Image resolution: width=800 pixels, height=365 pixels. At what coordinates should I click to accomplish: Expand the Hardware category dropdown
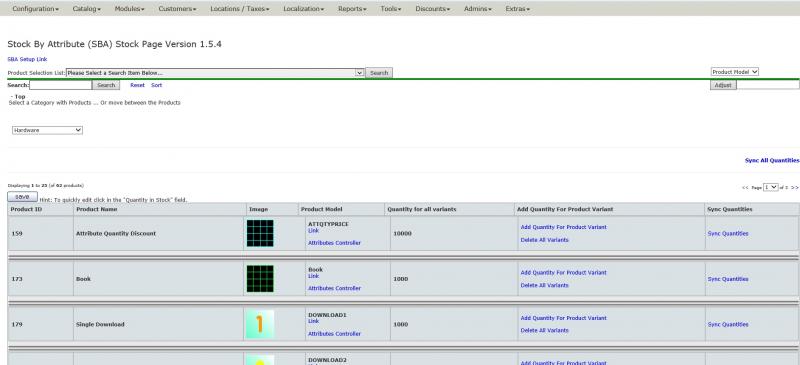tap(47, 130)
